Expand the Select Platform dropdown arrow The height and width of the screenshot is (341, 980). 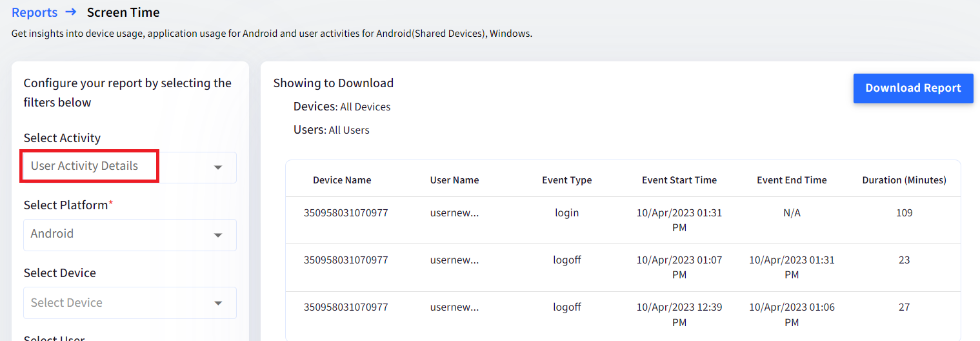coord(218,235)
